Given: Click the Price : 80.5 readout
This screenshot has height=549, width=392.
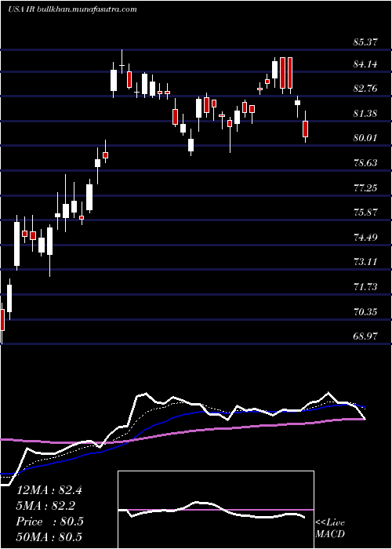Looking at the screenshot, I should tap(49, 522).
